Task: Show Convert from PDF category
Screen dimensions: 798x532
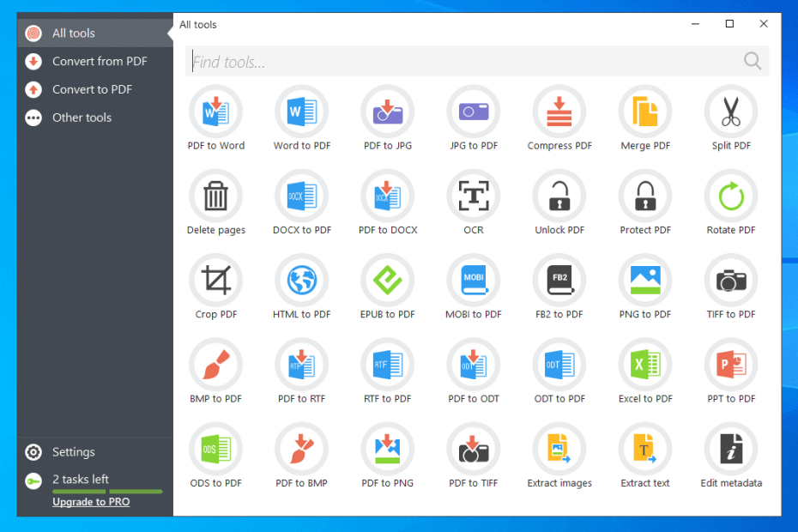Action: point(95,62)
